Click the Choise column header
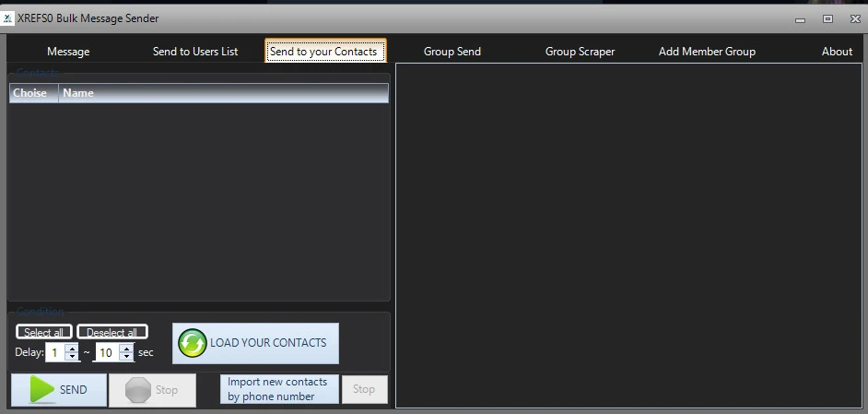The height and width of the screenshot is (414, 868). coord(34,93)
